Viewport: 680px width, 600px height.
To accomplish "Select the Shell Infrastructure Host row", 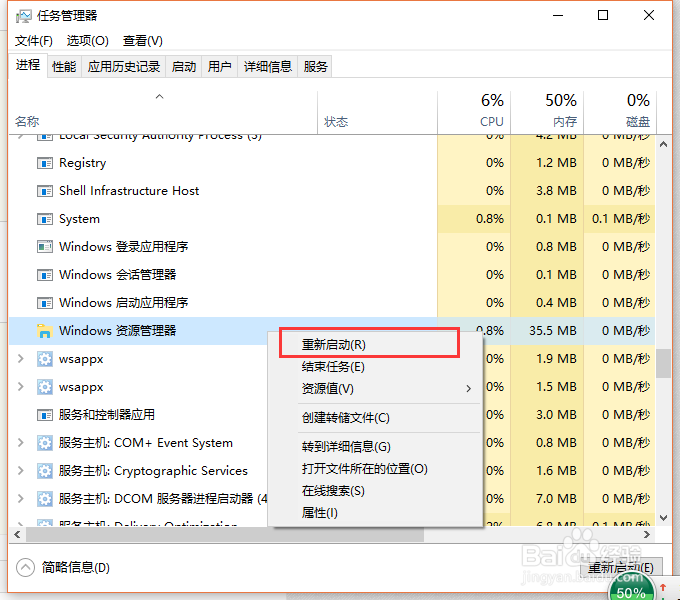I will [332, 191].
